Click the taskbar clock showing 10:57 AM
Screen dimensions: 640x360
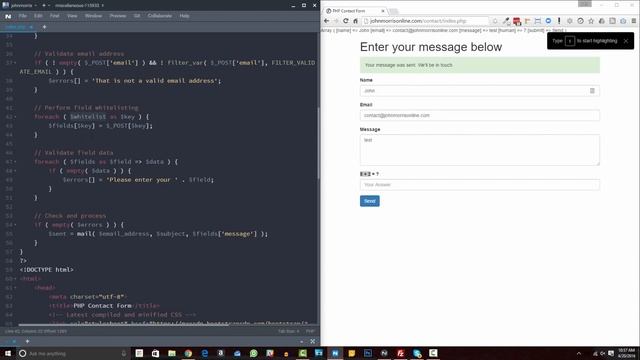(x=626, y=353)
